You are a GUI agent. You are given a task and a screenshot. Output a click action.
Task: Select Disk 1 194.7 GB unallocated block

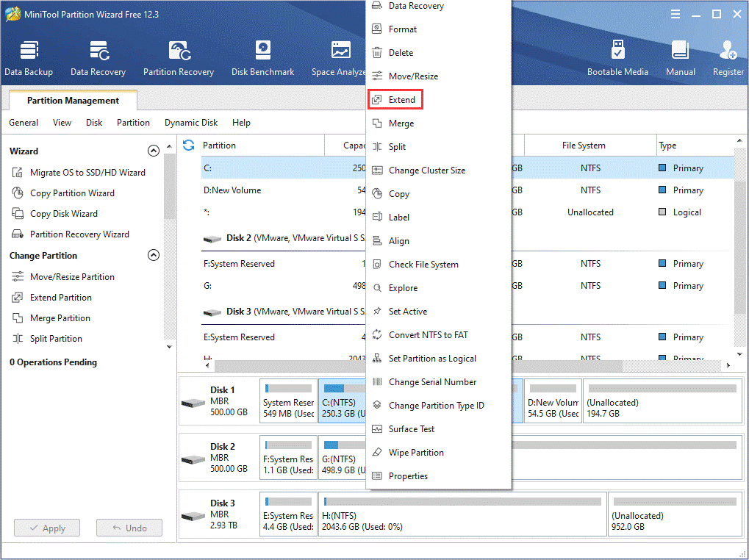(662, 401)
